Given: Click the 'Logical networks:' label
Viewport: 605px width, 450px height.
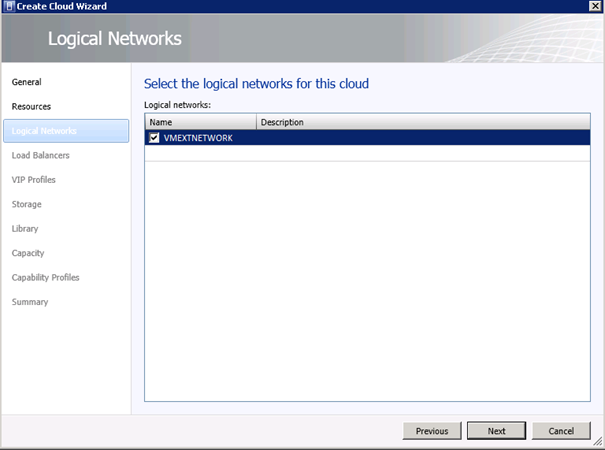Looking at the screenshot, I should (x=177, y=105).
